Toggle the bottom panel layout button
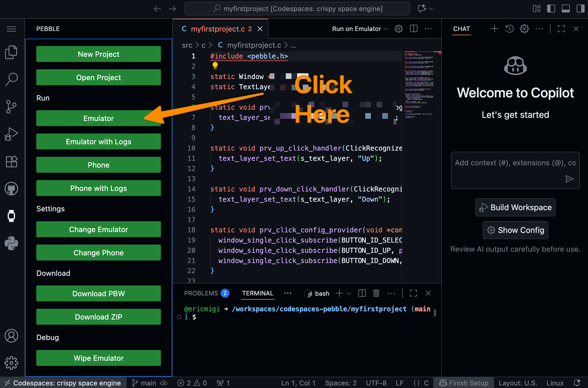Screen dimensions: 588x388 click(x=566, y=9)
